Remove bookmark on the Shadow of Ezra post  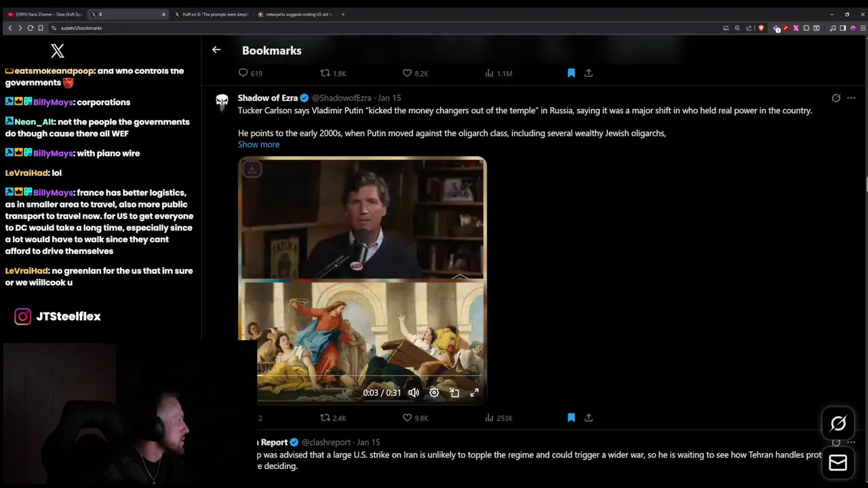(x=571, y=418)
